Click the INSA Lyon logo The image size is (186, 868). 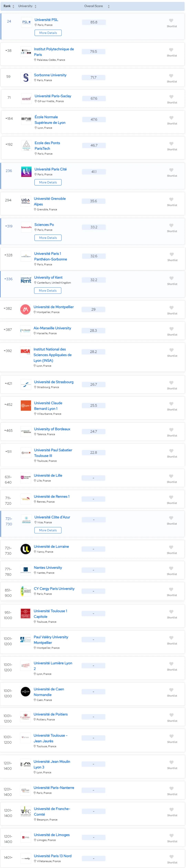[26, 352]
